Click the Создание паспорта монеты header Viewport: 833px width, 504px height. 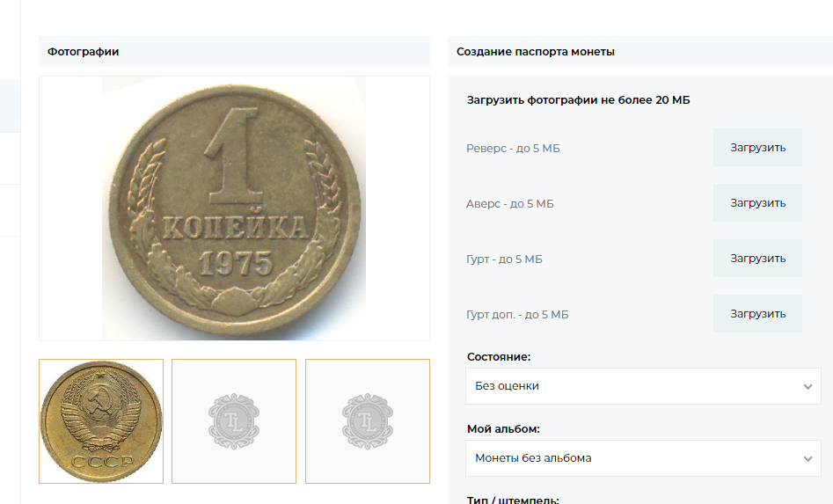[536, 52]
